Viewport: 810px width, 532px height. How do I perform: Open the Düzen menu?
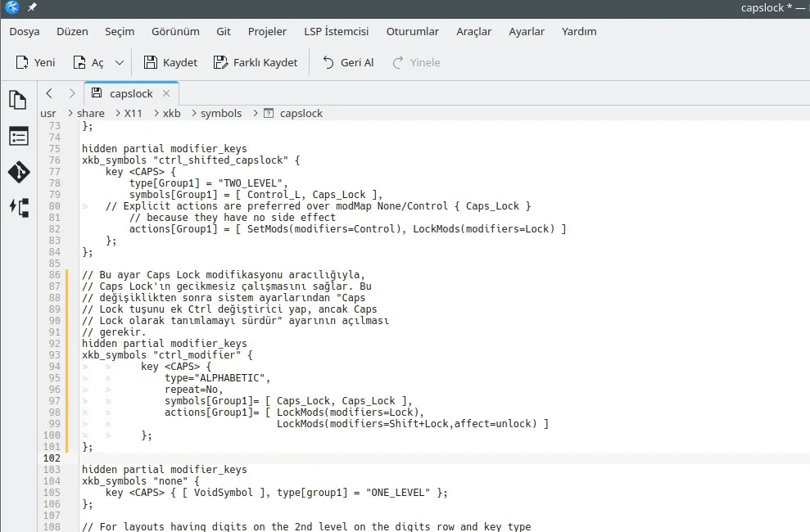coord(72,31)
